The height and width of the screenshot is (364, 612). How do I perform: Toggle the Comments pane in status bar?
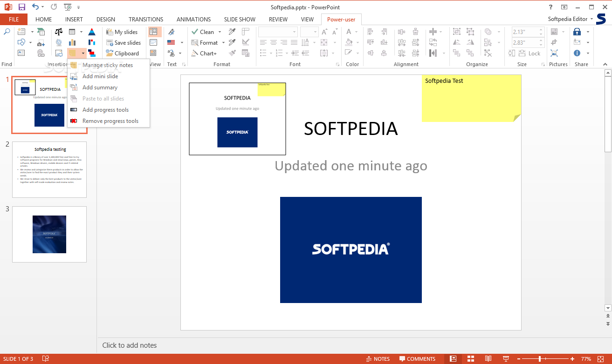point(417,359)
